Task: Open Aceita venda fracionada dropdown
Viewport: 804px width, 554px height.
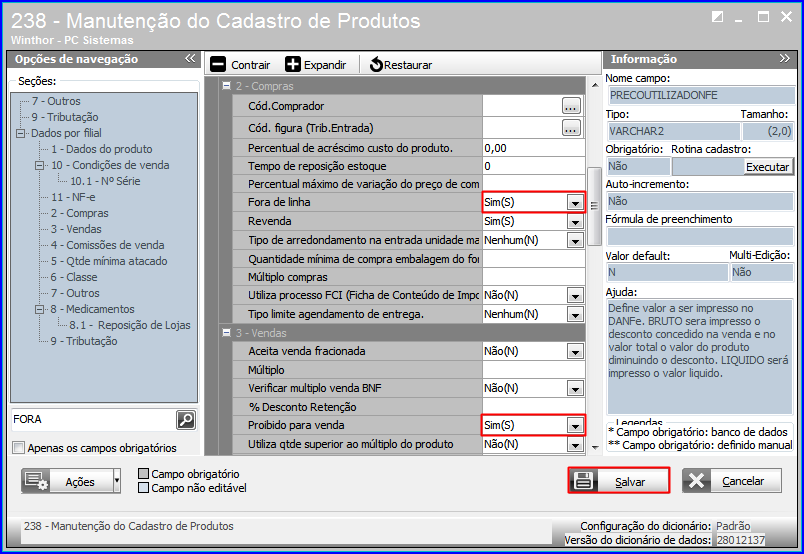Action: coord(575,351)
